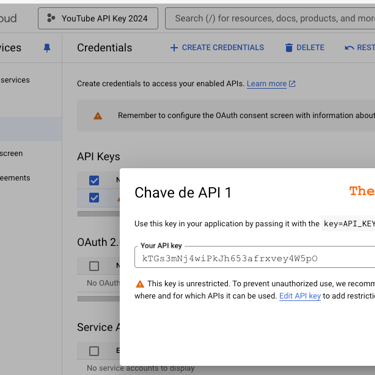Viewport: 375px width, 375px height.
Task: Click the Delete button
Action: (x=305, y=48)
